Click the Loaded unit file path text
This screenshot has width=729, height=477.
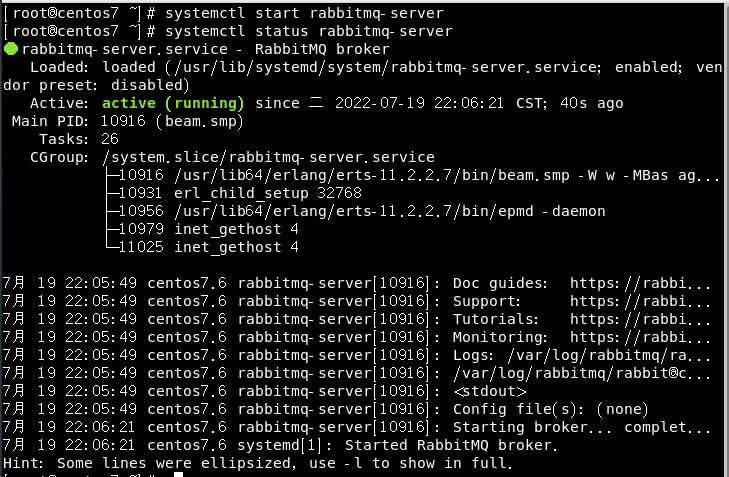[x=383, y=67]
